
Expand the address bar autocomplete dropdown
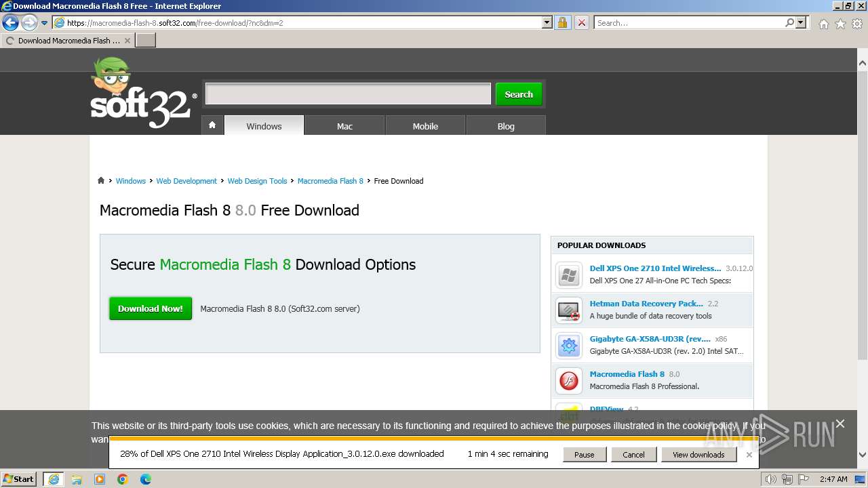point(547,22)
